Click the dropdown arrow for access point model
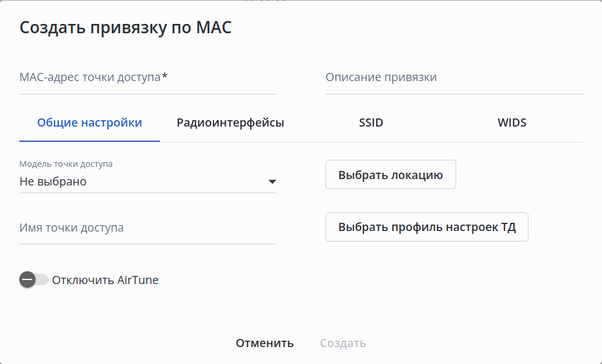602x364 pixels. [272, 182]
